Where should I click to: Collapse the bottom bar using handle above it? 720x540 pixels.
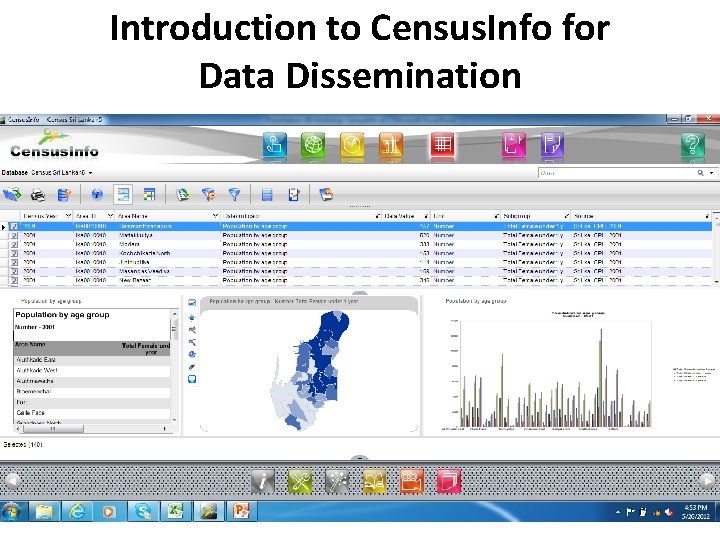pyautogui.click(x=360, y=458)
